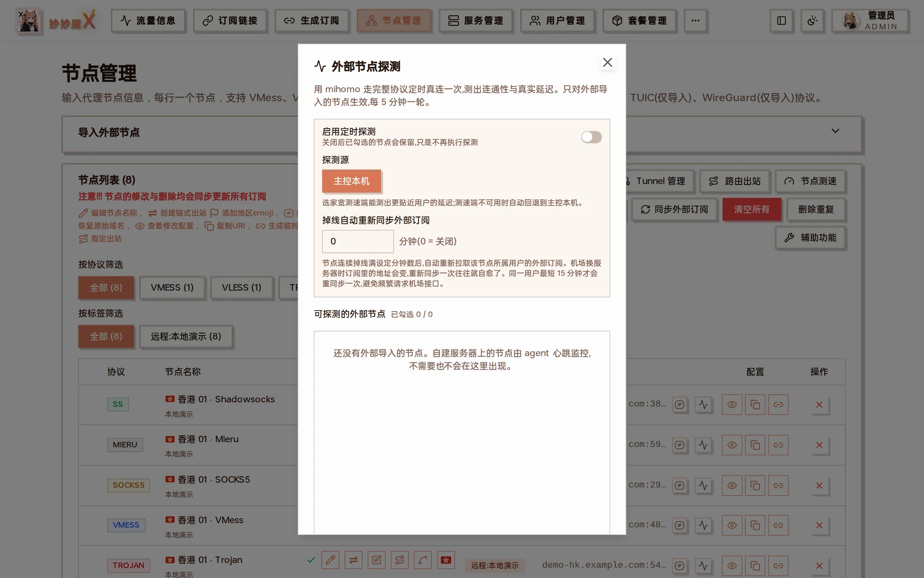Select 主控本机 as probe source
The width and height of the screenshot is (924, 578).
[351, 181]
